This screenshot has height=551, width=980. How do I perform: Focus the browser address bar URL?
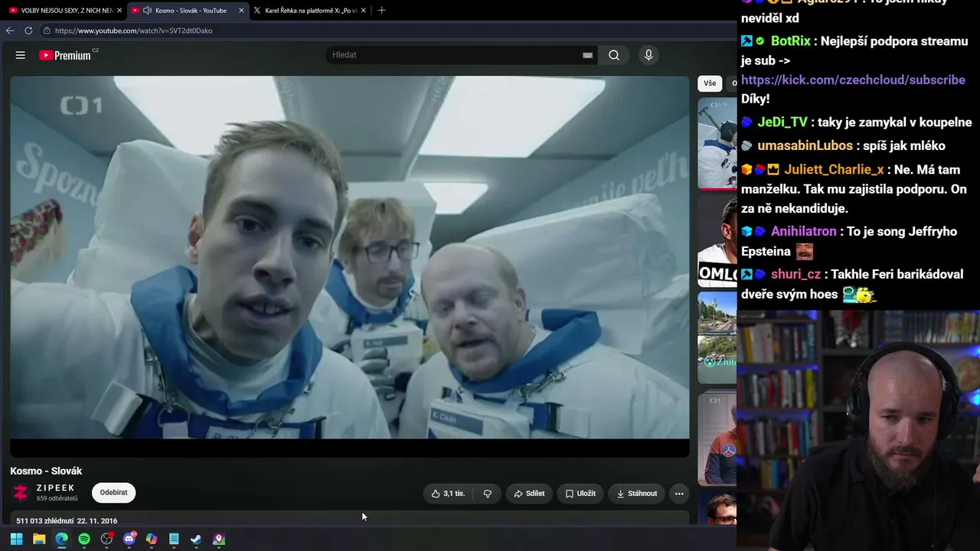[x=134, y=31]
